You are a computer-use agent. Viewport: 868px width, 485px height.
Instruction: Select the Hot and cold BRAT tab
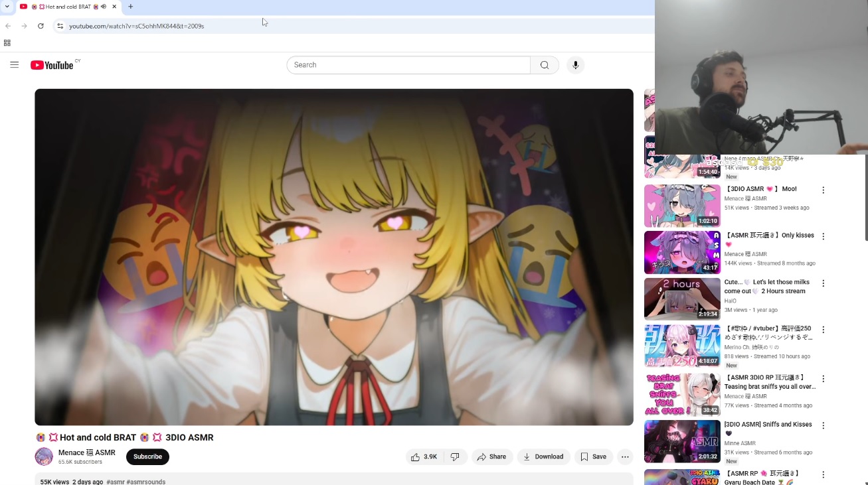pyautogui.click(x=68, y=7)
